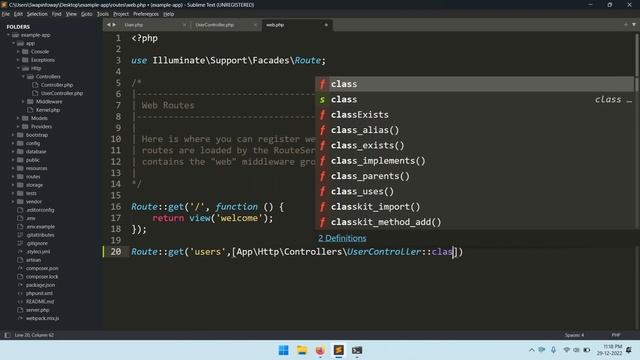Open Kernel.php in the sidebar

[x=48, y=110]
